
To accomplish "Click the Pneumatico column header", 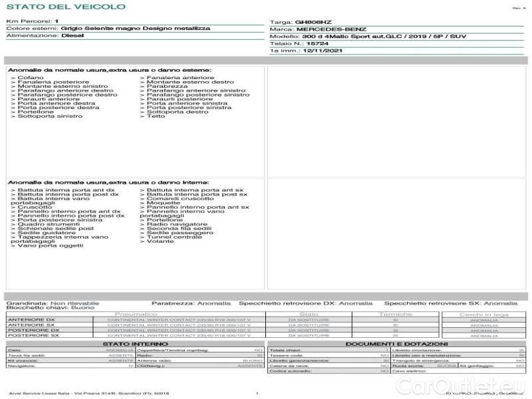I will pos(136,314).
